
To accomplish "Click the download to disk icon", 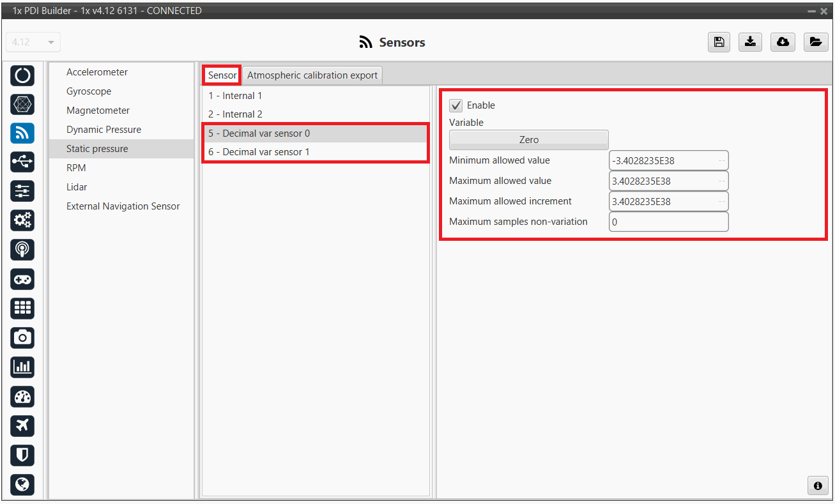I will tap(751, 42).
